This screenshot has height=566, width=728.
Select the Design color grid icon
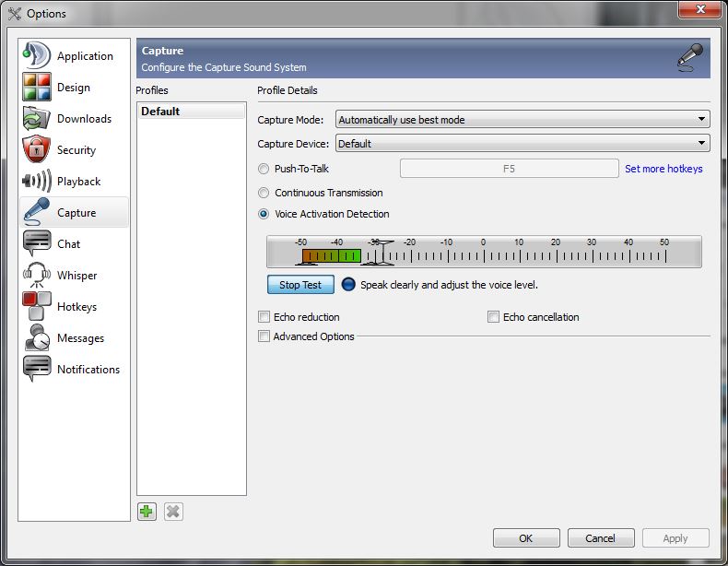[x=36, y=87]
